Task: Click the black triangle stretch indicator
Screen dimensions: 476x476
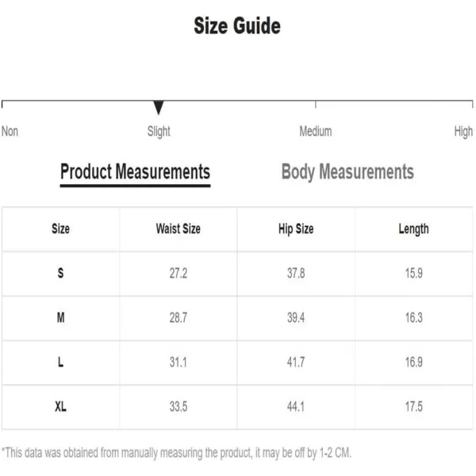Action: click(159, 107)
